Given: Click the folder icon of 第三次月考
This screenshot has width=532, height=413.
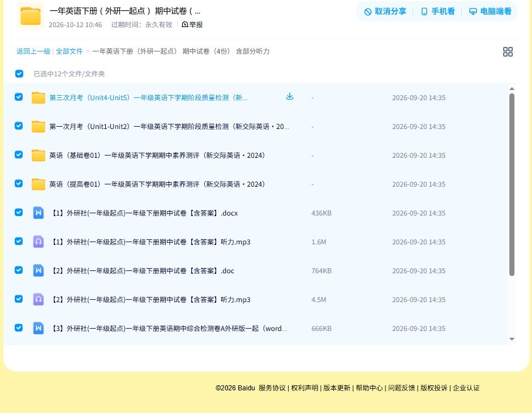Looking at the screenshot, I should coord(38,98).
